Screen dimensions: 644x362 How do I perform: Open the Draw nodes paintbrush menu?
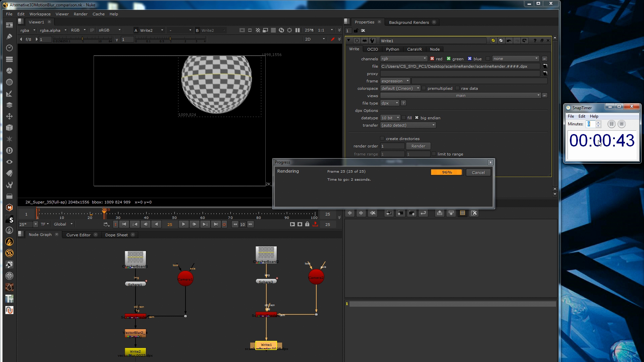coord(9,37)
